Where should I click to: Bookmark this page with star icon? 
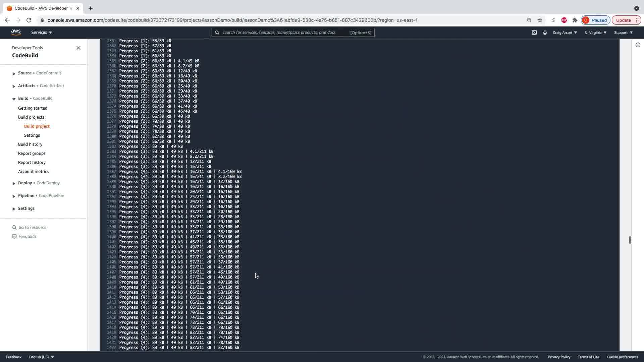(x=540, y=20)
